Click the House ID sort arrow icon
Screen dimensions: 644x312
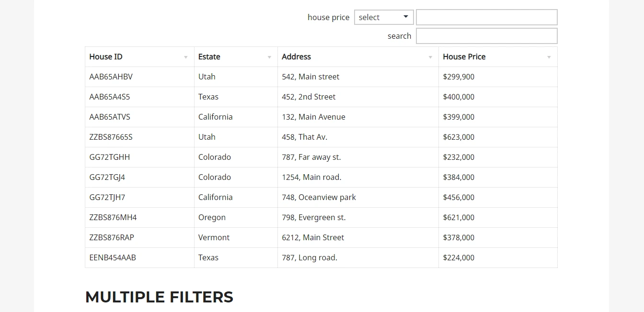186,57
